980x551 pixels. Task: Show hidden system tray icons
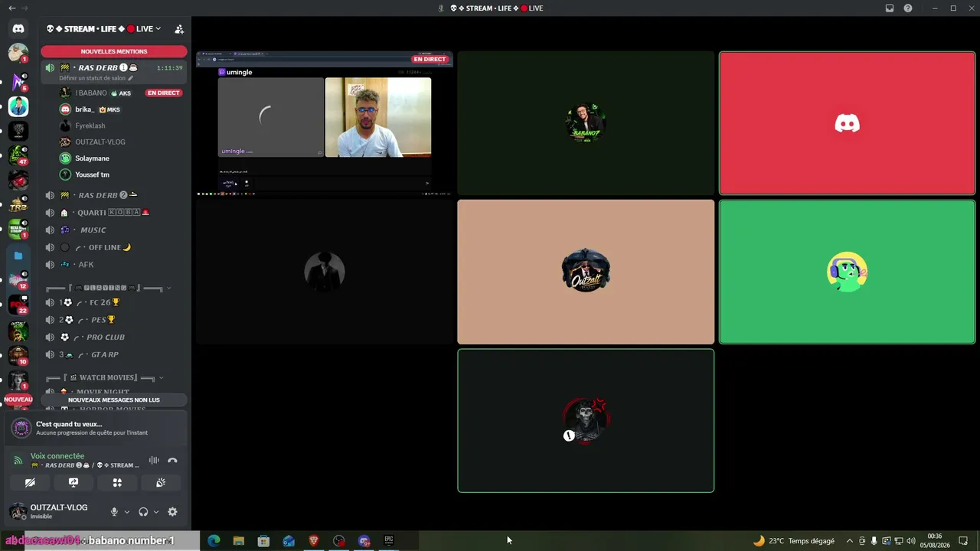click(x=849, y=541)
